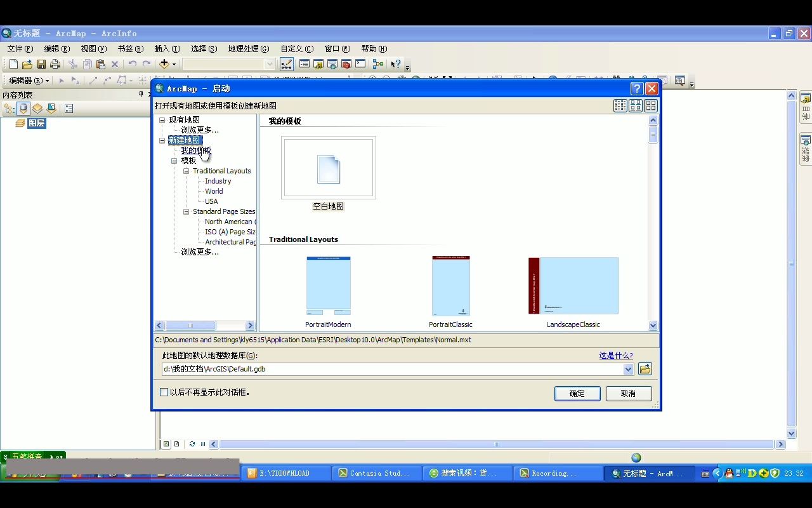Click the 确定 button
Screen dimensions: 812x508
(x=577, y=394)
